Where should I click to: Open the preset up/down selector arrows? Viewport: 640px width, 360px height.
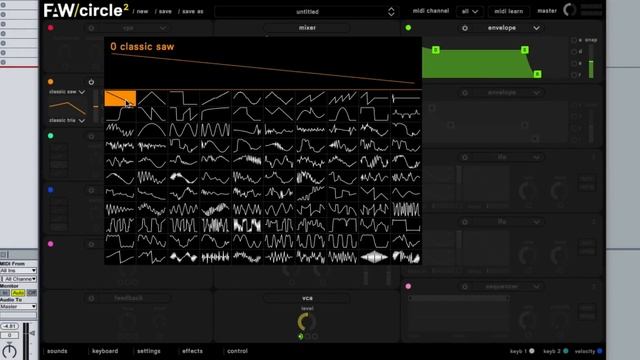[x=391, y=11]
